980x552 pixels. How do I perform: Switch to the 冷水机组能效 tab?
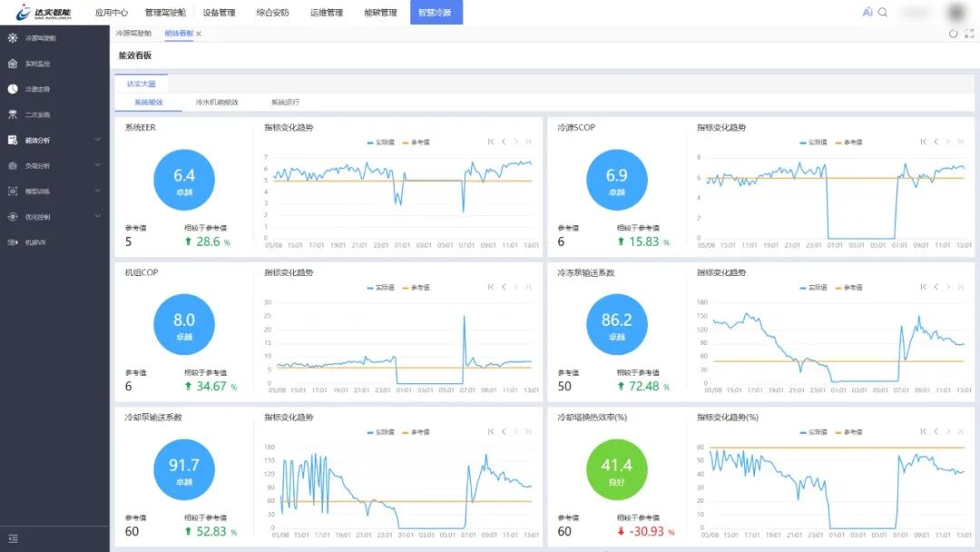pos(217,103)
